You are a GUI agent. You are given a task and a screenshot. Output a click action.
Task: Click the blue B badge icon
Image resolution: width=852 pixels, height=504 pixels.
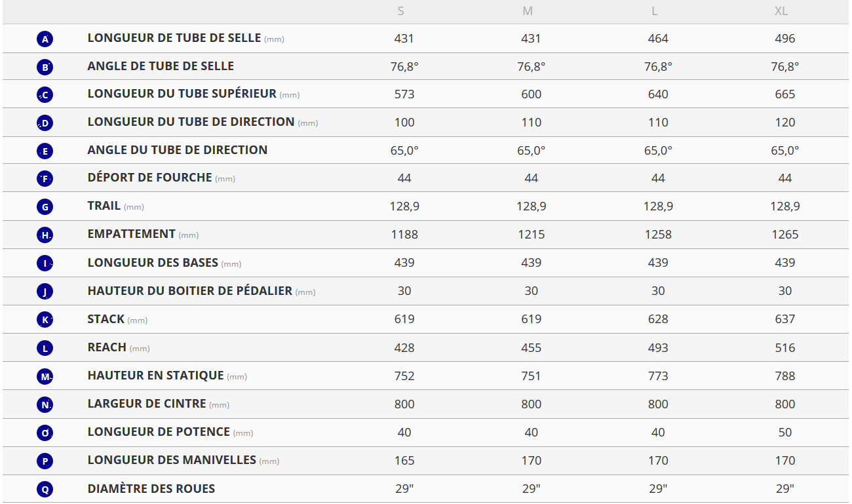[x=45, y=67]
